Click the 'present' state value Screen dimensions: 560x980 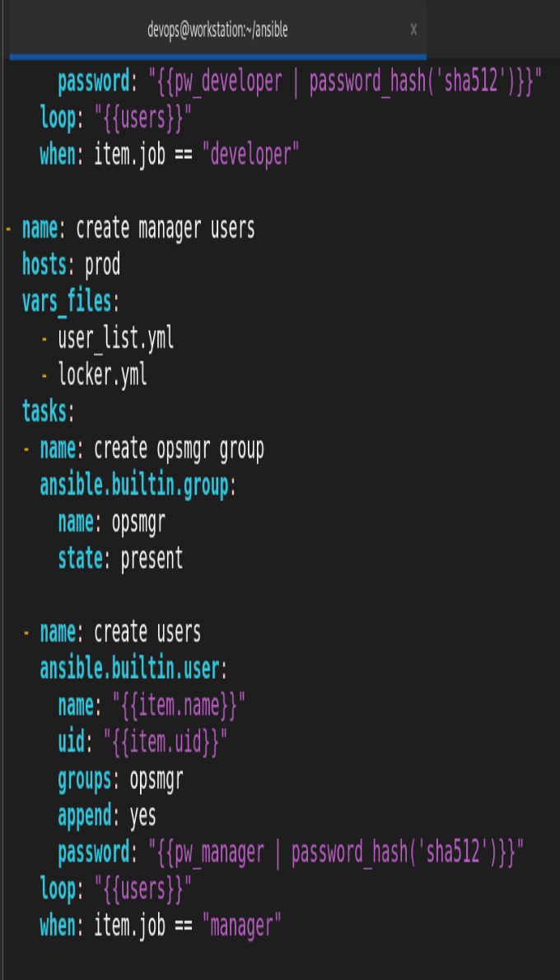tap(152, 560)
